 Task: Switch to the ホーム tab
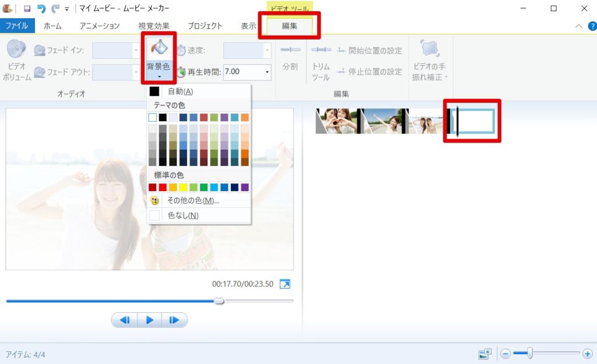point(52,26)
